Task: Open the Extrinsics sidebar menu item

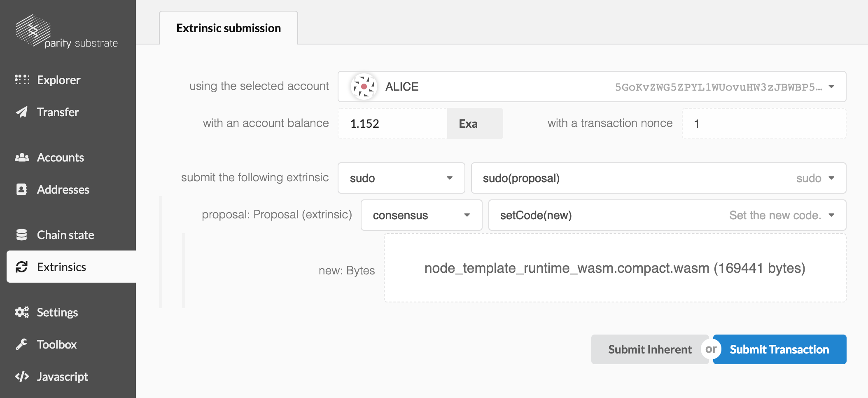Action: tap(62, 267)
